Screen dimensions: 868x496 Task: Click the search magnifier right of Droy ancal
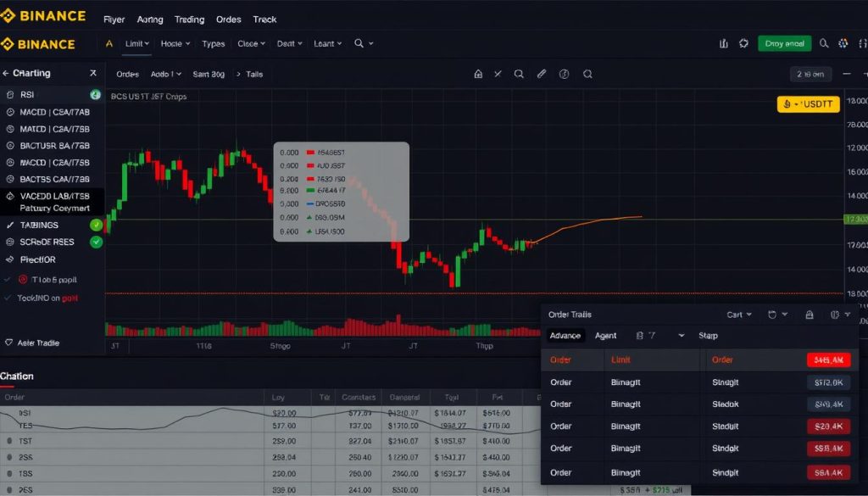click(824, 43)
